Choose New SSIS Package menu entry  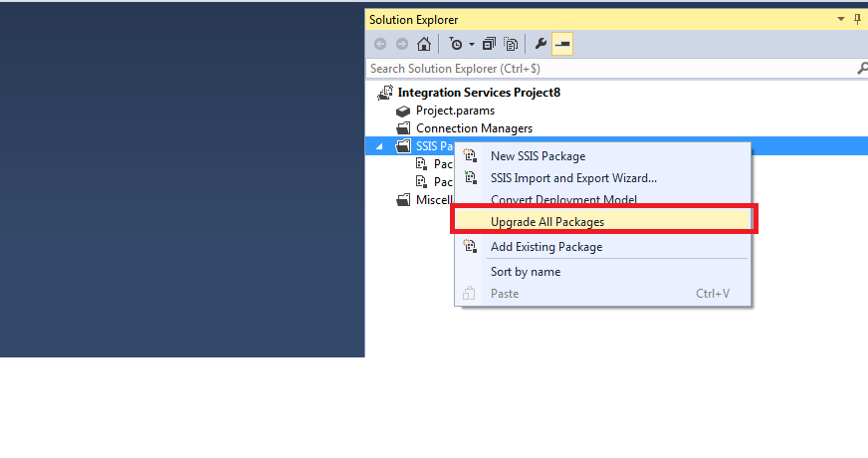pyautogui.click(x=538, y=156)
